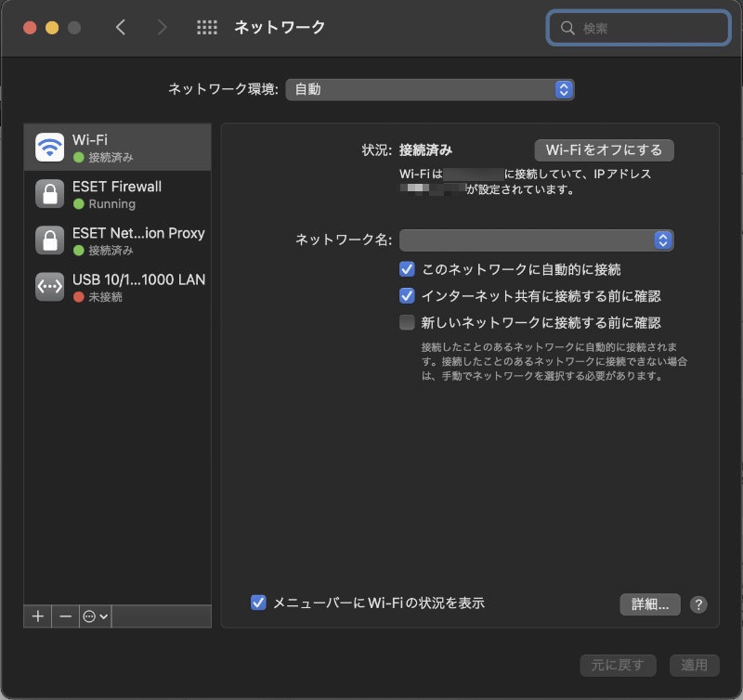Go back with the left chevron

coord(121,28)
